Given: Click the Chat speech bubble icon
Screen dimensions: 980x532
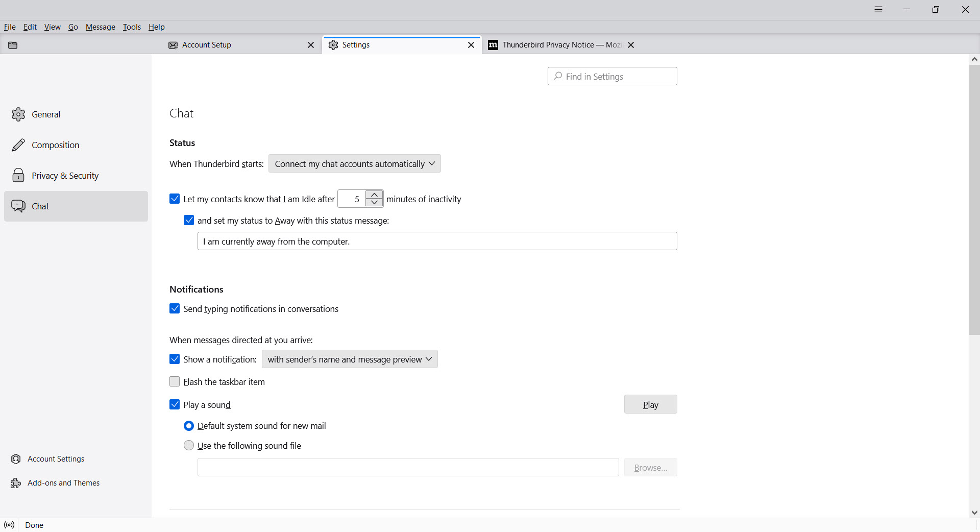Looking at the screenshot, I should coord(18,206).
